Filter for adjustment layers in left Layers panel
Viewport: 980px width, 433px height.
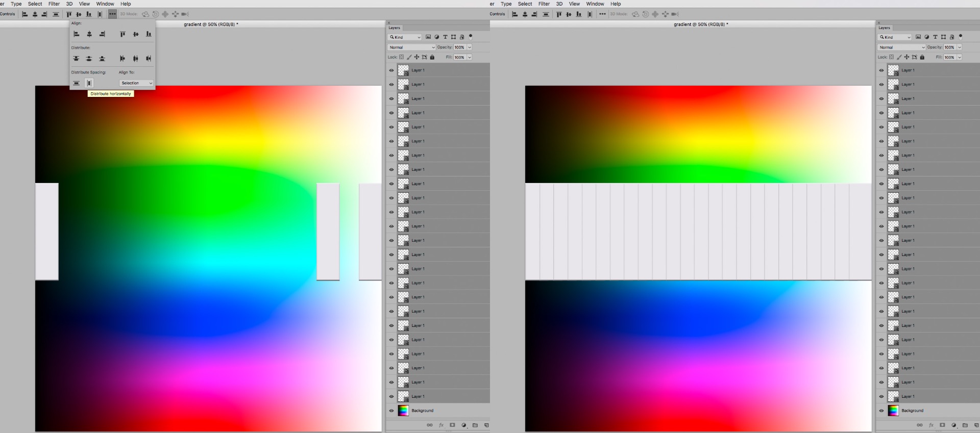437,37
